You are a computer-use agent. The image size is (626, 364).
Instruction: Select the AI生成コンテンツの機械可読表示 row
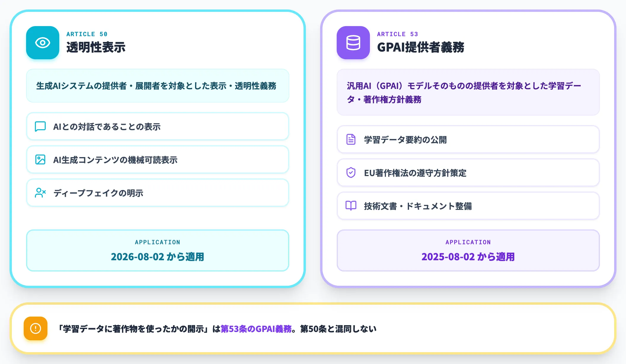(x=158, y=160)
